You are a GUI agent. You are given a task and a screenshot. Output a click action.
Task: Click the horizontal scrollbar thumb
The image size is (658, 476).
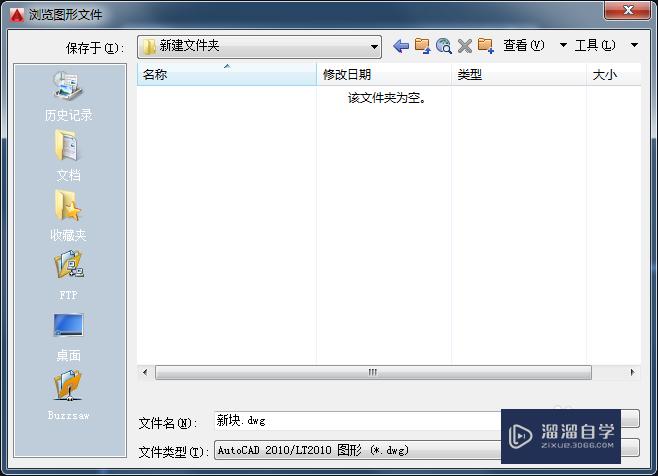pos(373,372)
